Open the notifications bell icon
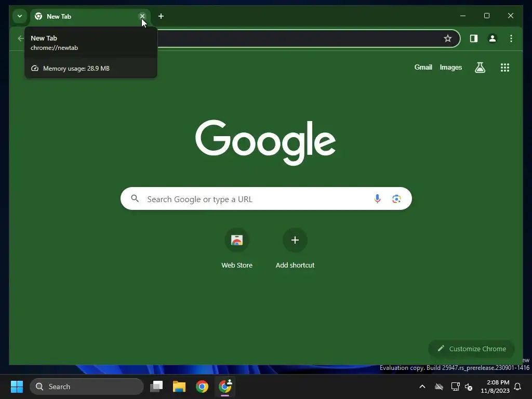532x399 pixels. click(x=518, y=387)
